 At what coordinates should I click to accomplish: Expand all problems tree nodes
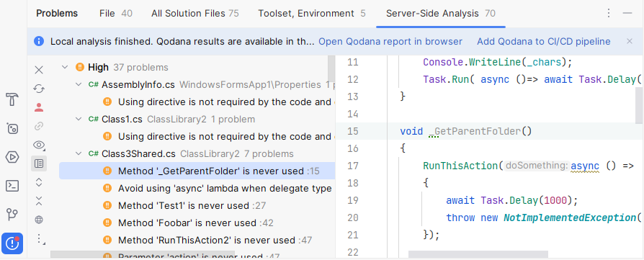pyautogui.click(x=39, y=182)
